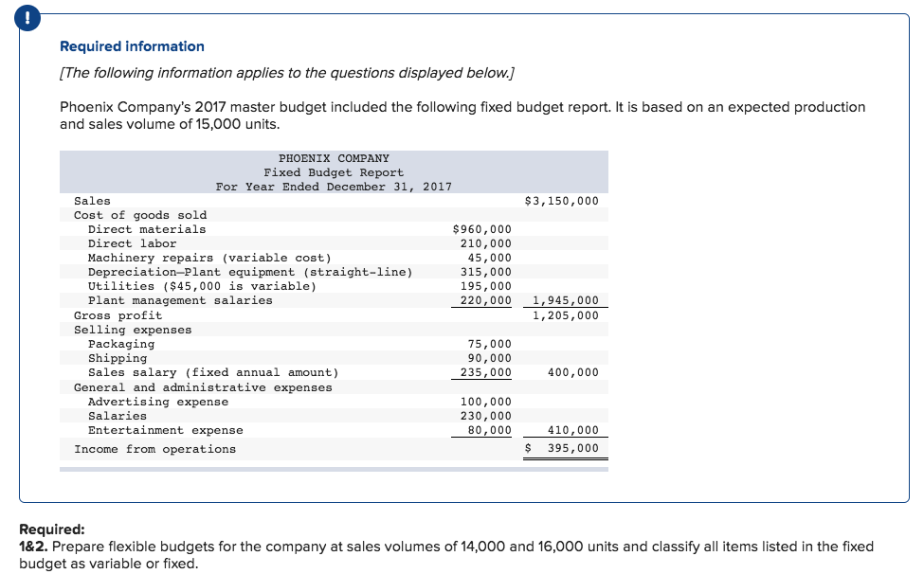
Task: Select the 'Gross profit' row label
Action: 118,315
